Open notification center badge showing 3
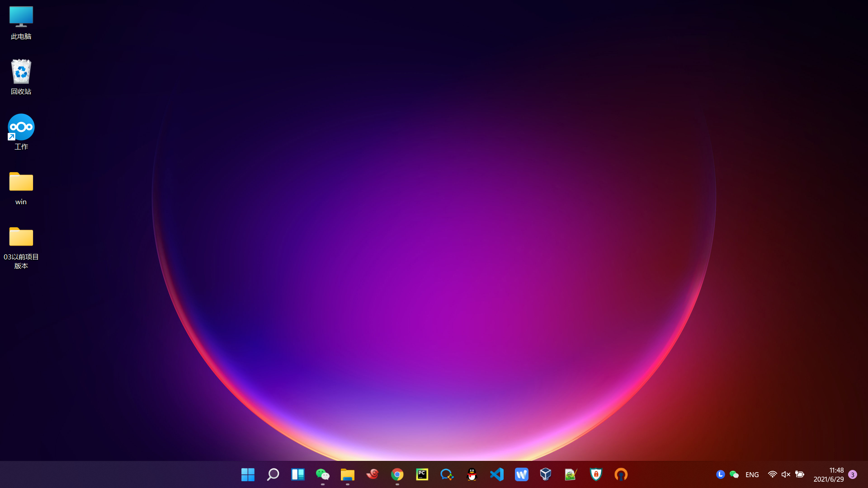868x488 pixels. click(853, 474)
